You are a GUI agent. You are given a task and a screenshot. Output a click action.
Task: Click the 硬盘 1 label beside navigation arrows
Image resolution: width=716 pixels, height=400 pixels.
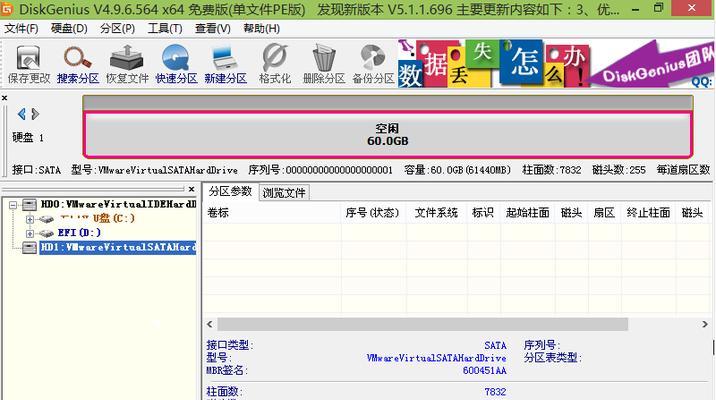(28, 137)
